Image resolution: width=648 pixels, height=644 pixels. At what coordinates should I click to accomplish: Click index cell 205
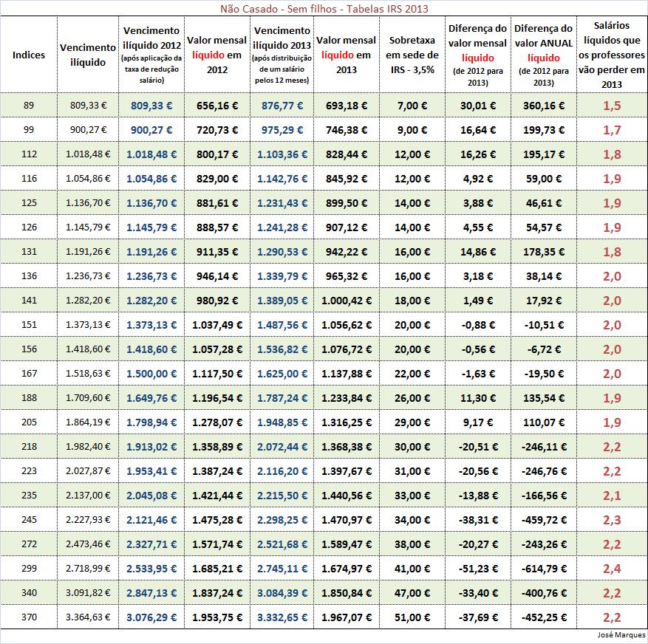click(29, 422)
